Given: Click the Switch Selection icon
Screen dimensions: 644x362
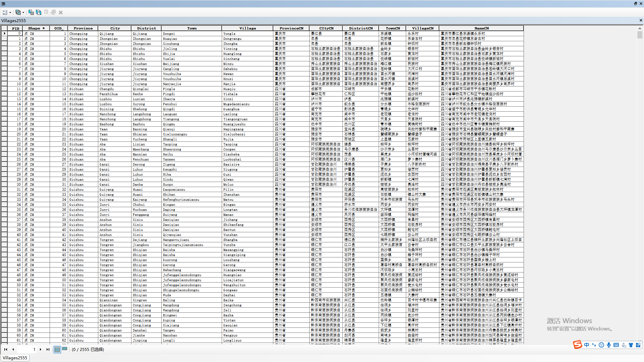Looking at the screenshot, I should (x=39, y=12).
